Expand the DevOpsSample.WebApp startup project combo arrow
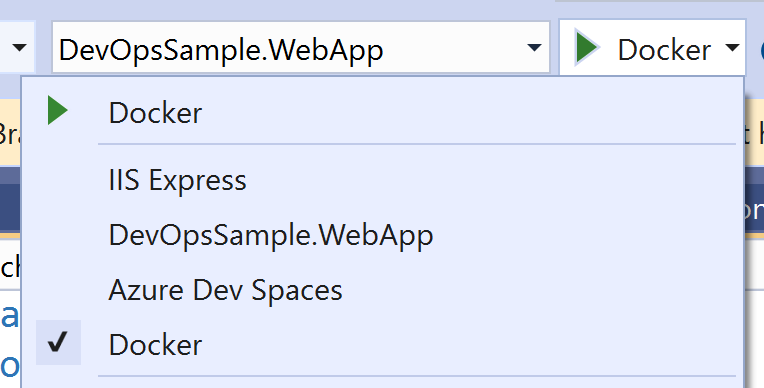Image resolution: width=764 pixels, height=388 pixels. [534, 48]
